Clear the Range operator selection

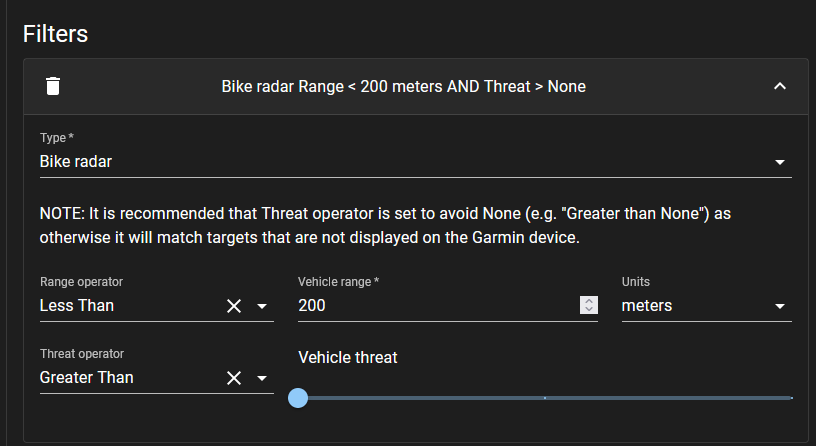[x=234, y=306]
